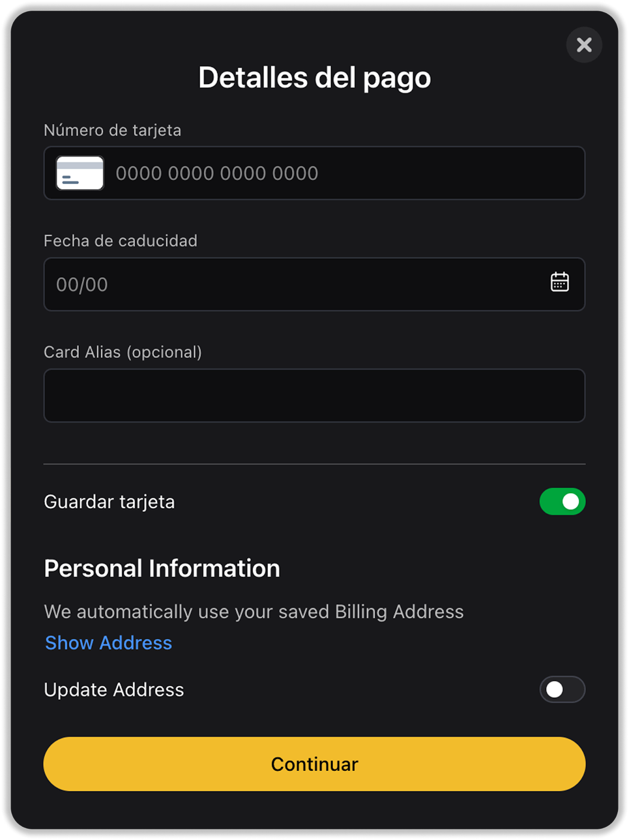Click the Card Alias (opcional) label
The width and height of the screenshot is (629, 840).
[x=123, y=352]
